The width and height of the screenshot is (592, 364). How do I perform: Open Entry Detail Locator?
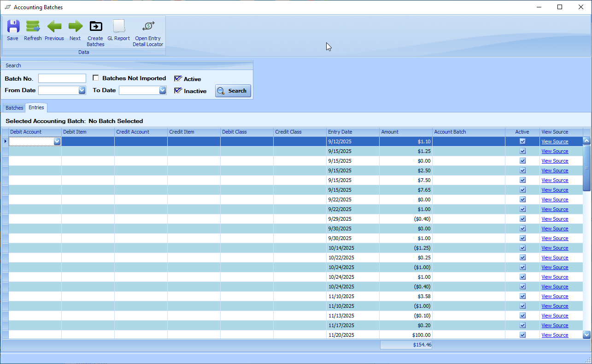(148, 27)
